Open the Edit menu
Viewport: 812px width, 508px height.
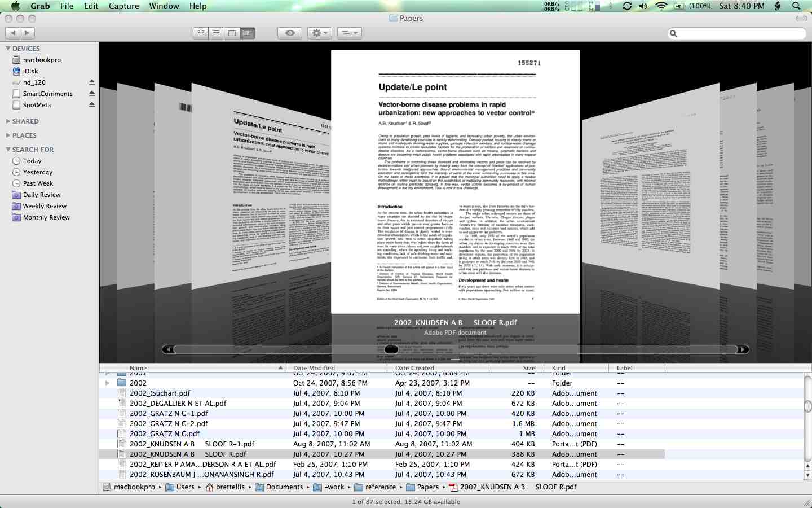[91, 6]
